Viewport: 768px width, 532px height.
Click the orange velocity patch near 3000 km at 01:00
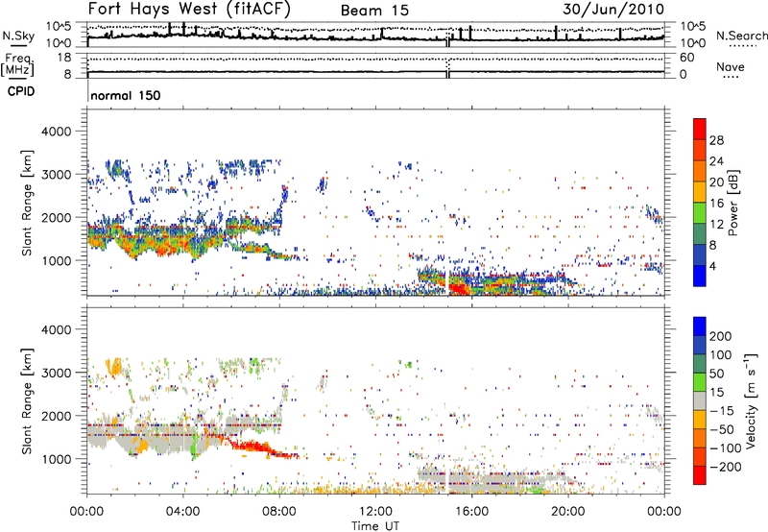(x=115, y=367)
